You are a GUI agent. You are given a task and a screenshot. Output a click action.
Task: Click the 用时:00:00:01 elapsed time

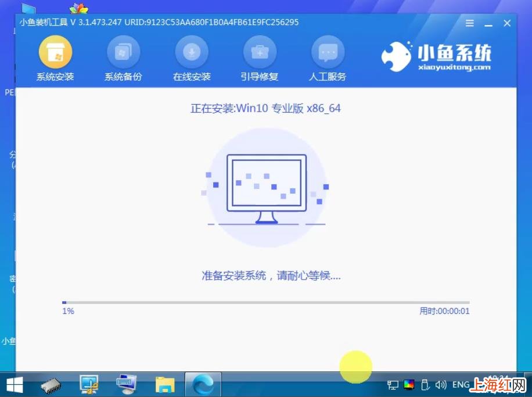[444, 311]
